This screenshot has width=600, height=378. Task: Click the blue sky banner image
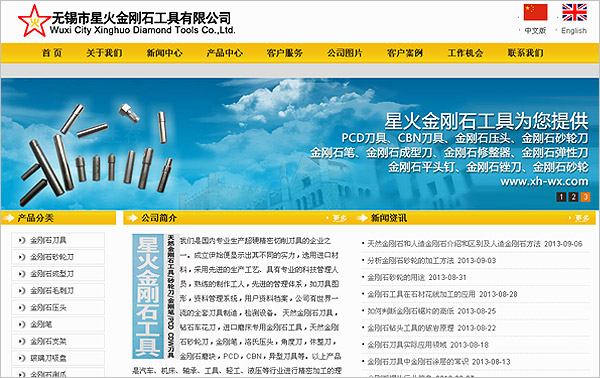point(300,144)
